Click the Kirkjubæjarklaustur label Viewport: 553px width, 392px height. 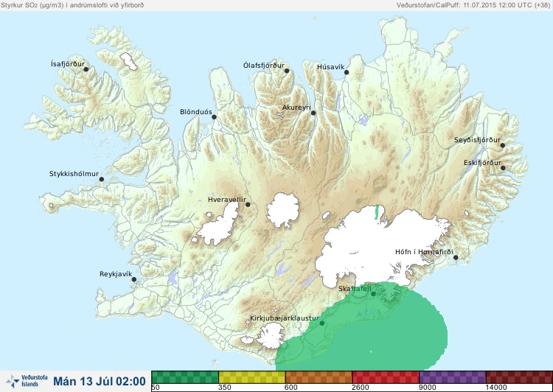285,318
